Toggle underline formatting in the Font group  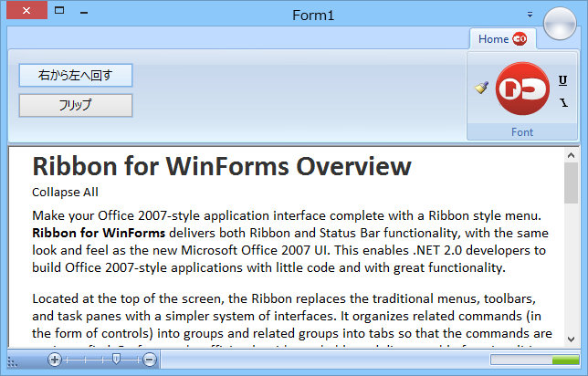pyautogui.click(x=562, y=80)
